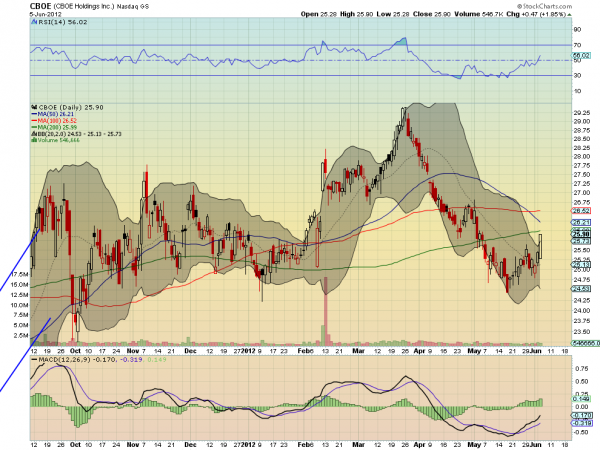
Task: Click the black 25.90 last price tag
Action: (x=581, y=234)
